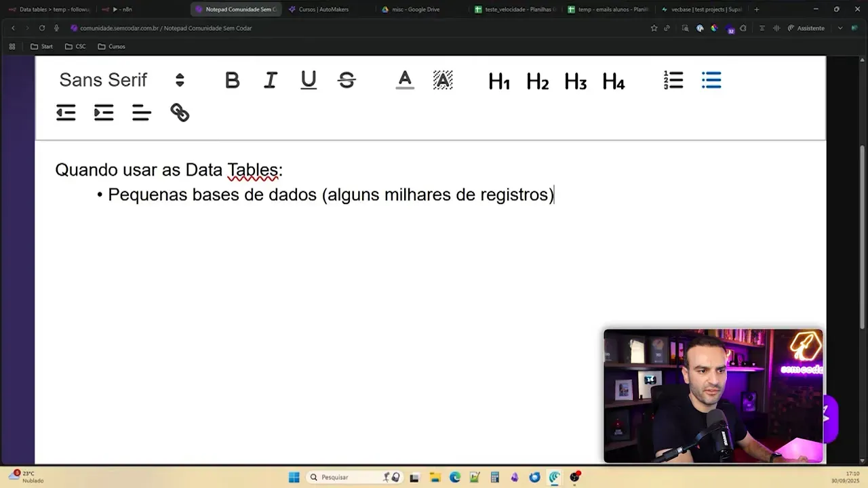Viewport: 868px width, 488px height.
Task: Open the Assistente dropdown chevron
Action: pyautogui.click(x=840, y=28)
